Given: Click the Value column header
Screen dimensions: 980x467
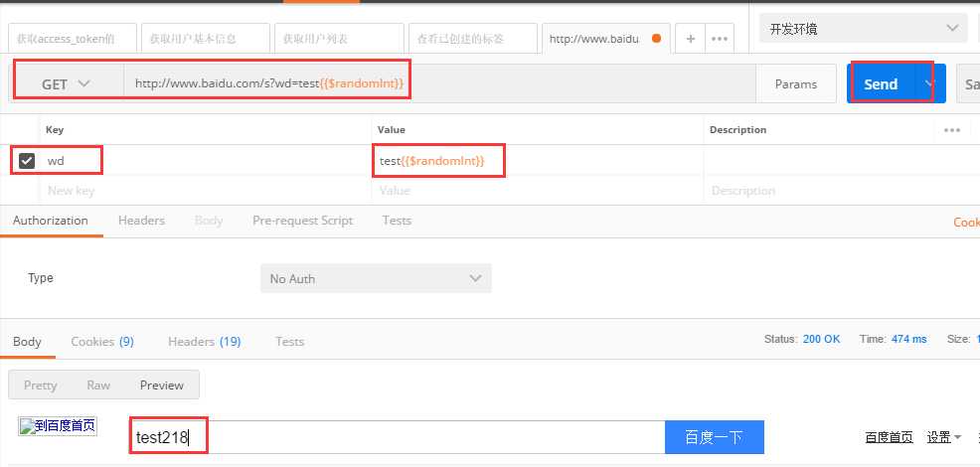Looking at the screenshot, I should (392, 130).
